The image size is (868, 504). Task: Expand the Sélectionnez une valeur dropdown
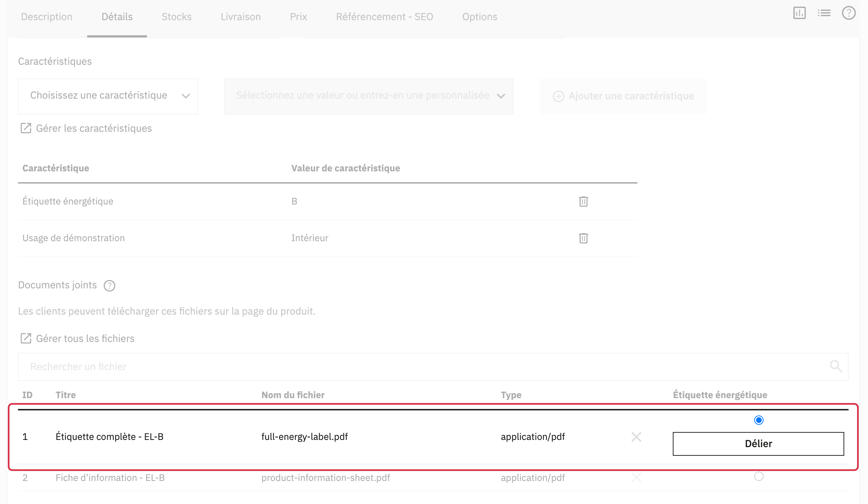pos(369,96)
